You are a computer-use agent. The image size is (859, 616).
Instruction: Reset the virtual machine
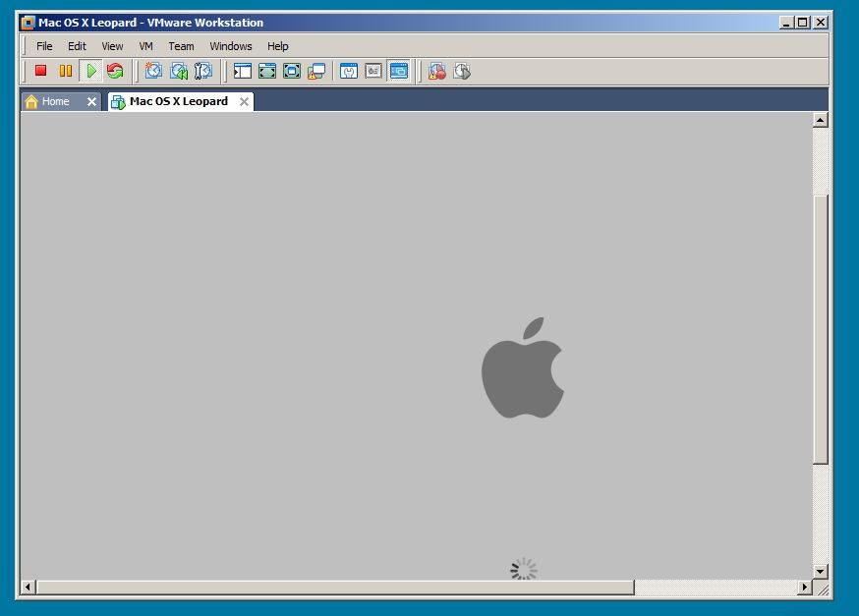(x=115, y=71)
